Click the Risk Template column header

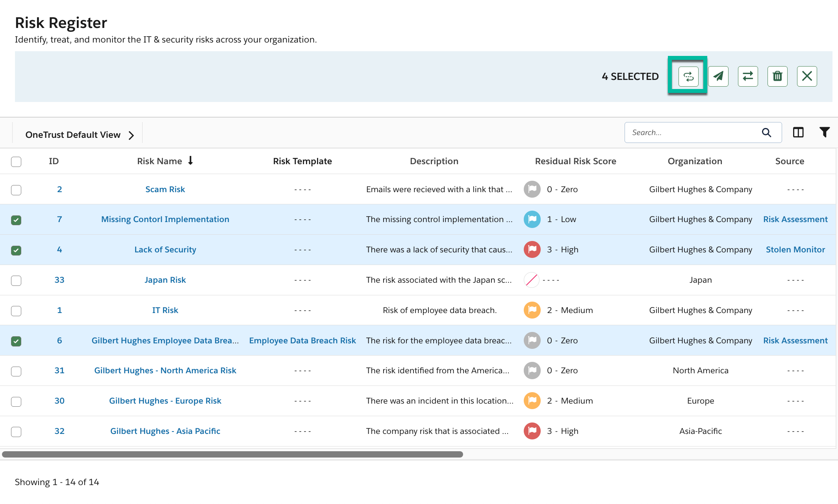pyautogui.click(x=302, y=161)
